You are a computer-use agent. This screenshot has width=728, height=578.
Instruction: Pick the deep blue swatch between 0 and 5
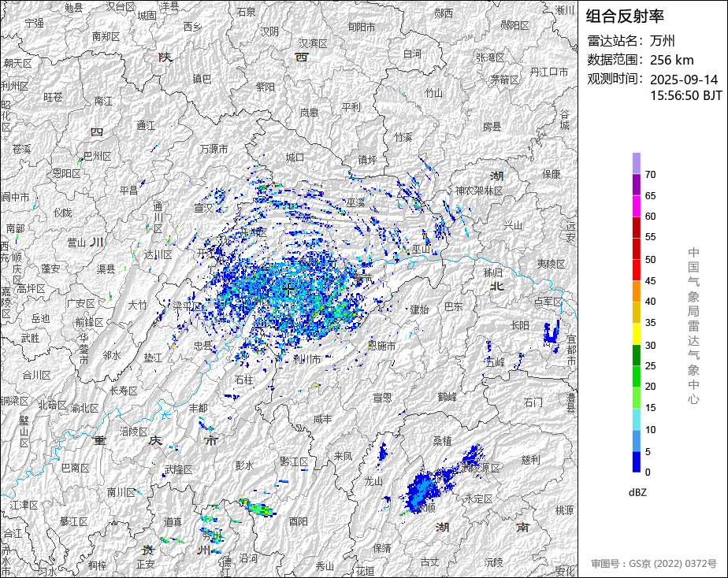point(637,461)
